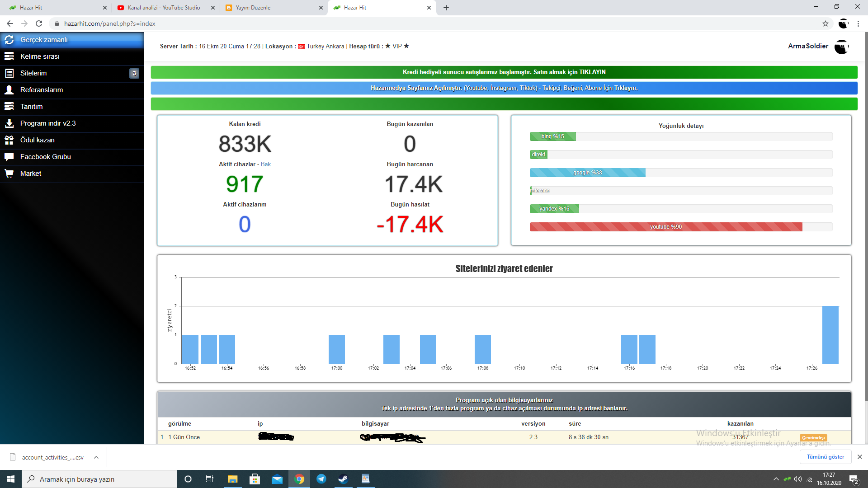Click ArmaSoldier profile avatar
This screenshot has width=868, height=488.
[x=841, y=47]
